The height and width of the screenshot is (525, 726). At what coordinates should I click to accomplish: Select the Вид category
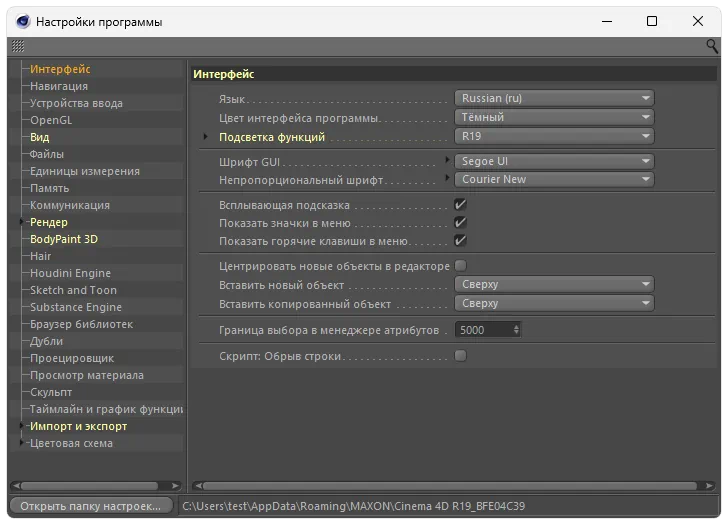pyautogui.click(x=40, y=137)
